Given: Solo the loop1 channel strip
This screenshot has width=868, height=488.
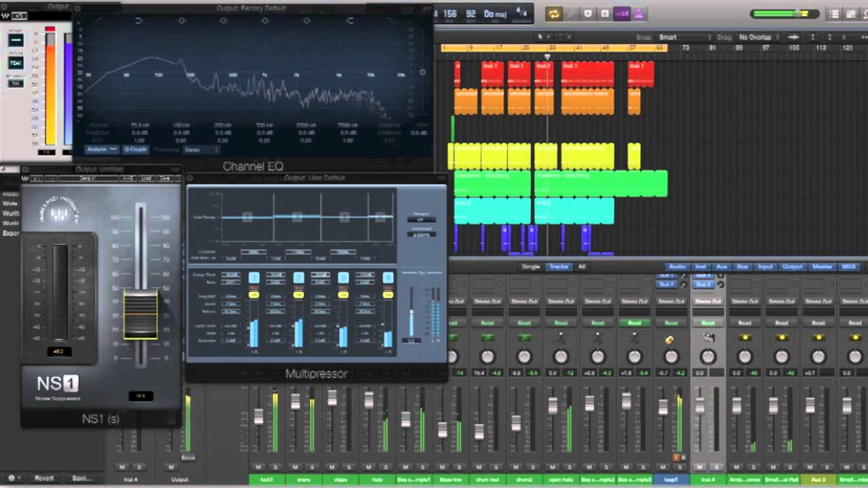Looking at the screenshot, I should click(680, 467).
